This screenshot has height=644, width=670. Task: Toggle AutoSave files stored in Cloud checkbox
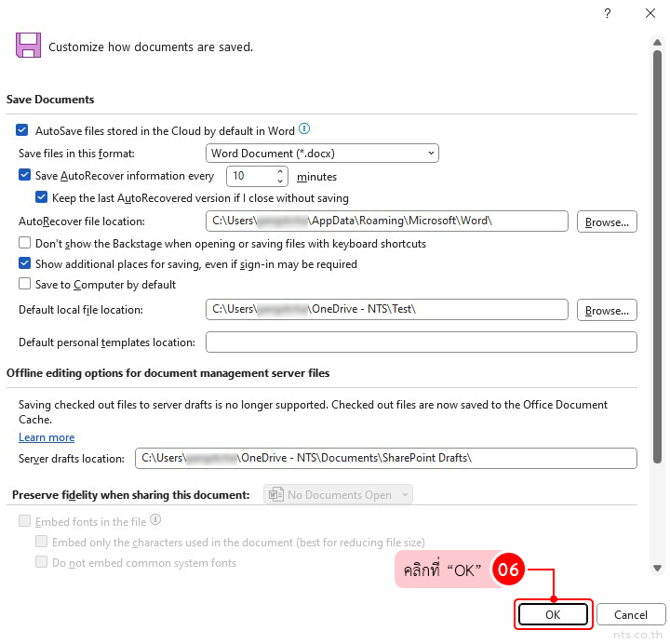coord(23,131)
